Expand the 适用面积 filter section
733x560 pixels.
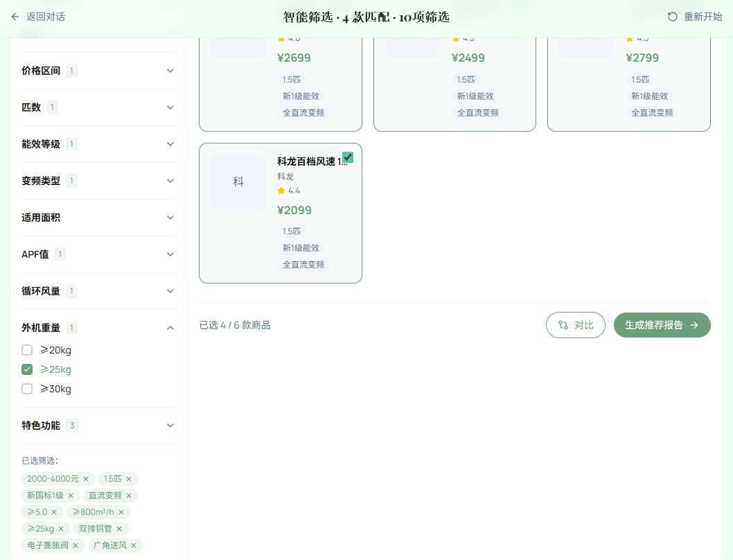pyautogui.click(x=98, y=218)
